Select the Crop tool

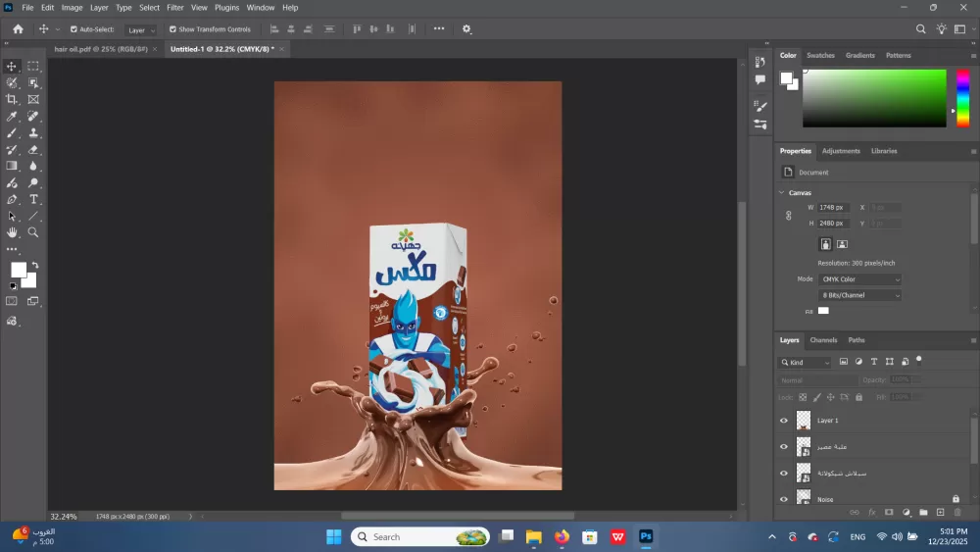11,99
